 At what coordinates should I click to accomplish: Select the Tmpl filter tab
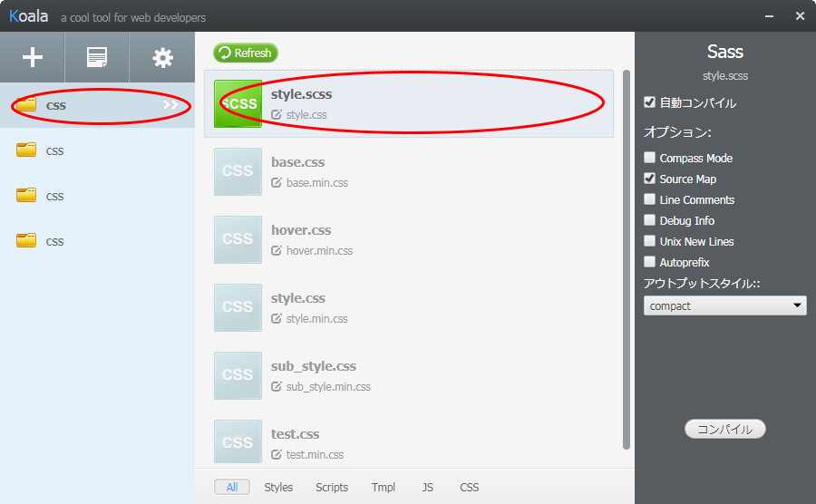pos(384,488)
